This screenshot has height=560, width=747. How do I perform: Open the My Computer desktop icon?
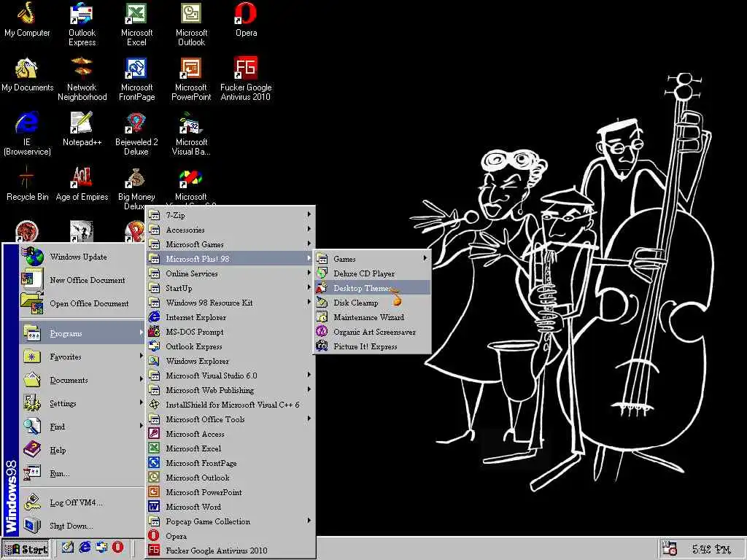[x=27, y=20]
